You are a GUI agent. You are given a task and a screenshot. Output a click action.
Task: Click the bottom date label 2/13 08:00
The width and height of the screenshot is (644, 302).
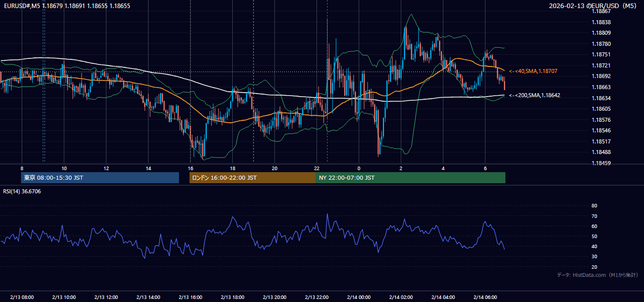[x=22, y=297]
